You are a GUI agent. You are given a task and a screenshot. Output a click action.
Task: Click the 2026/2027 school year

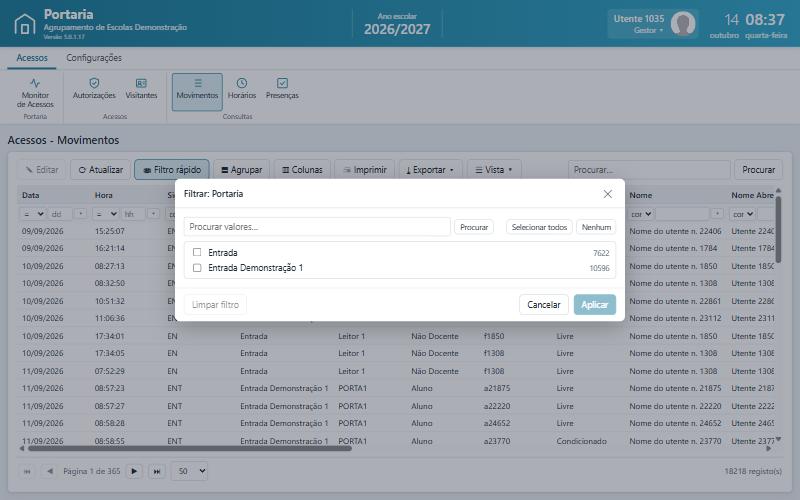point(397,30)
